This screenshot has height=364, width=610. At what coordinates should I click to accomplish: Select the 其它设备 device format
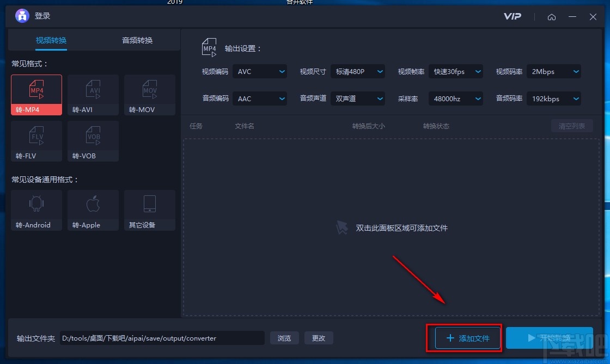coord(149,209)
